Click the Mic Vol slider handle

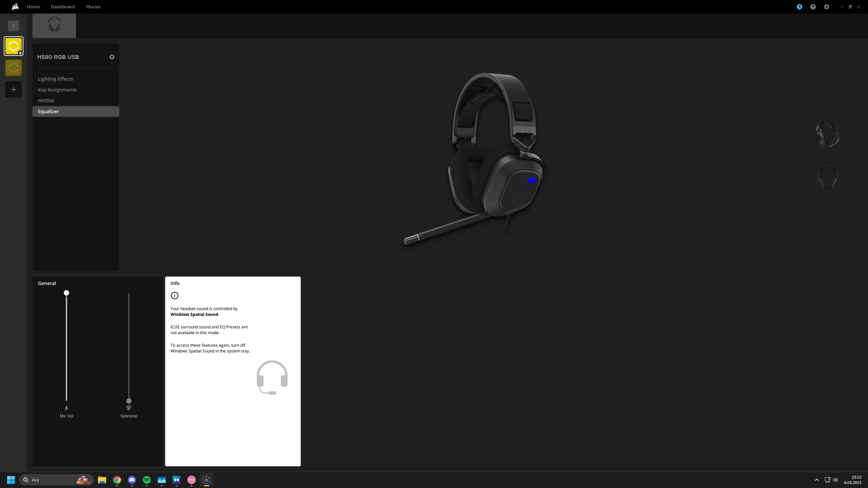[x=66, y=293]
